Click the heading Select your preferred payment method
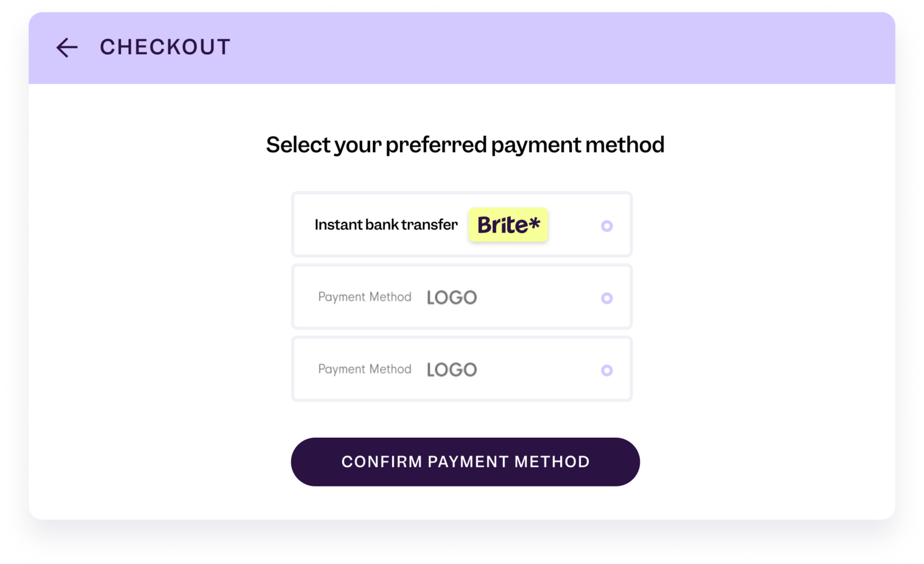The height and width of the screenshot is (564, 924). 465,145
